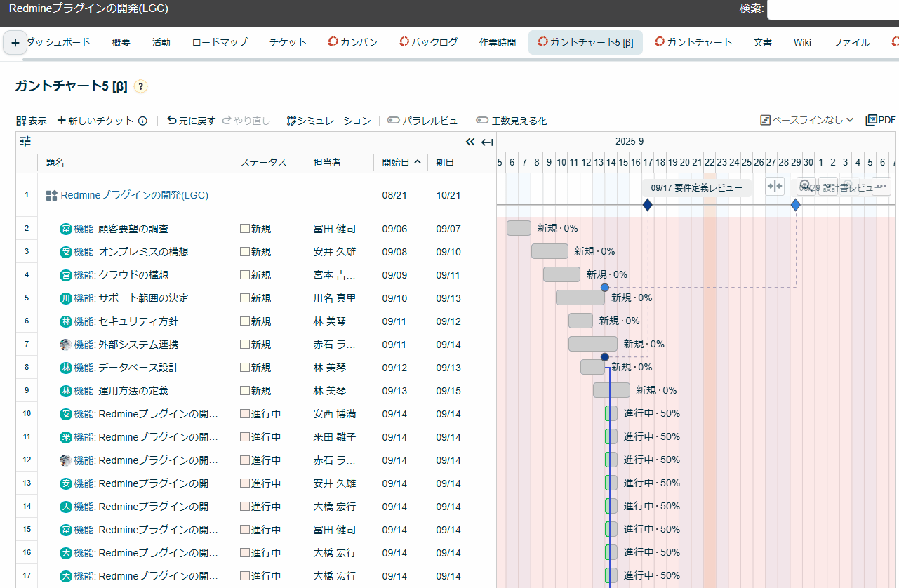Screen dimensions: 899x588
Task: Open the three-dots more menu in chart
Action: coord(881,186)
